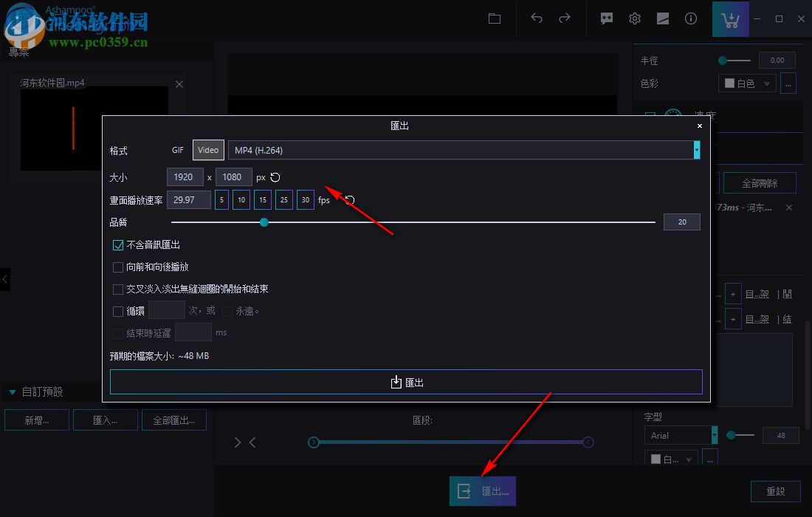
Task: Set frame rate to 30 fps
Action: pyautogui.click(x=306, y=200)
